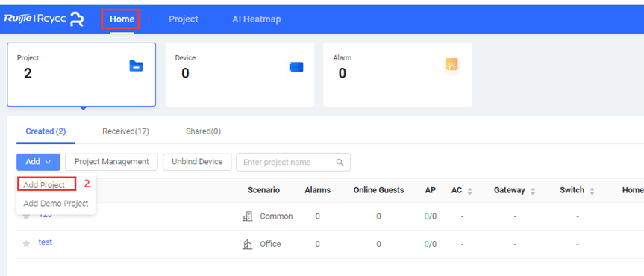Click the search magnifier icon
Viewport: 644px width, 276px height.
pos(340,162)
